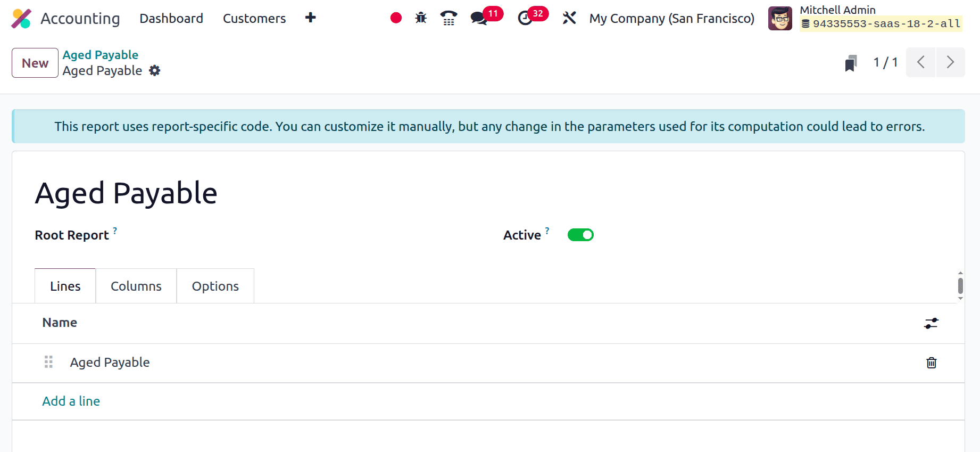Image resolution: width=980 pixels, height=452 pixels.
Task: Click the Root Report help question mark
Action: (x=115, y=231)
